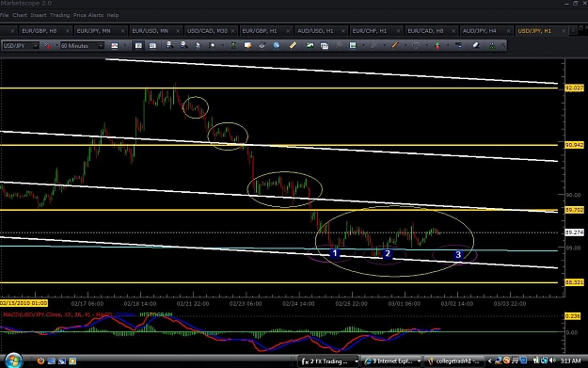Screen dimensions: 588x368
Task: Click the blue globe icon
Action: point(277,45)
